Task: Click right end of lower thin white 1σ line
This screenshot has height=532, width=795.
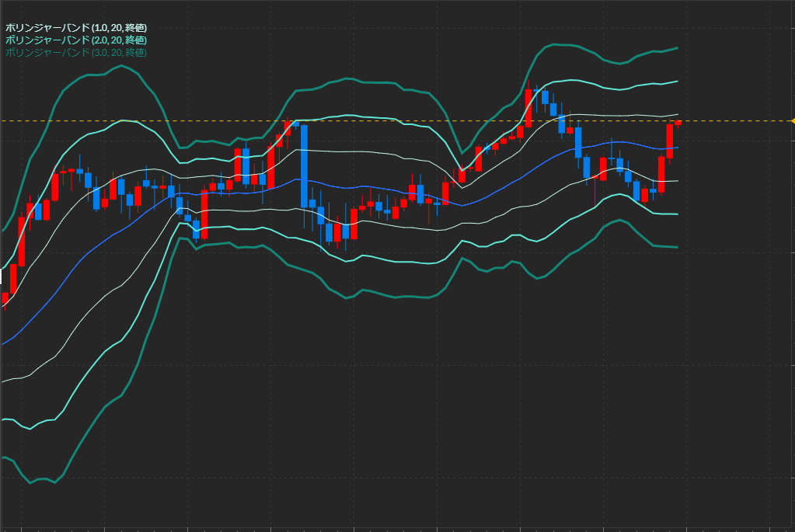Action: click(x=676, y=181)
